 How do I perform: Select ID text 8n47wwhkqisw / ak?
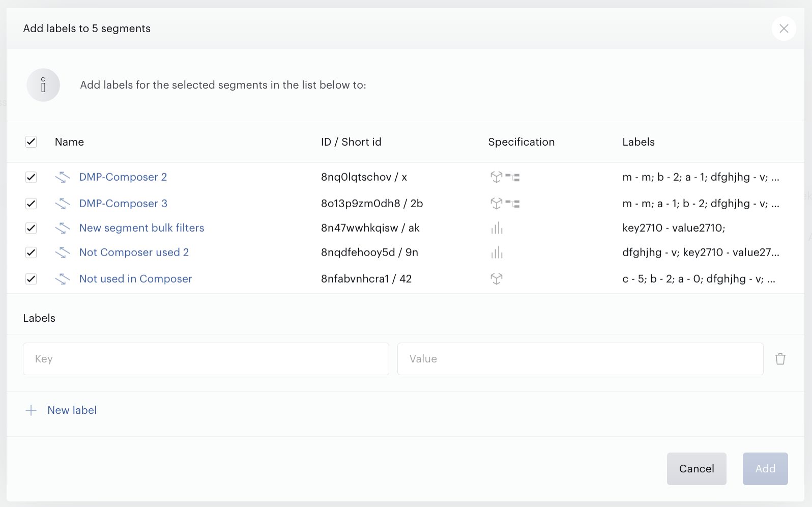pos(370,228)
